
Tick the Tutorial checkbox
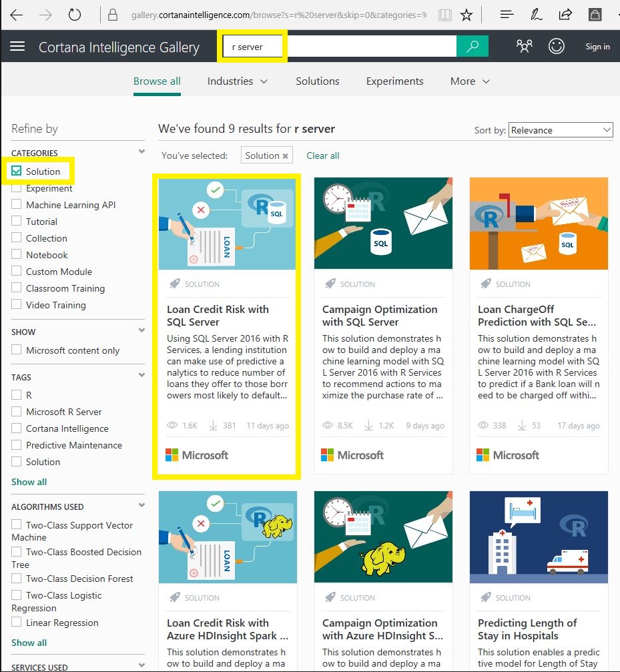16,221
